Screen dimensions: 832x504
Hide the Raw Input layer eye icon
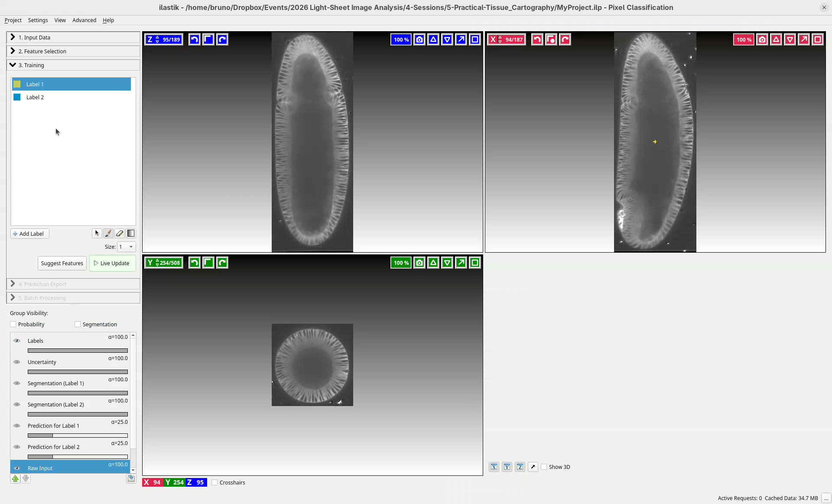click(x=17, y=468)
